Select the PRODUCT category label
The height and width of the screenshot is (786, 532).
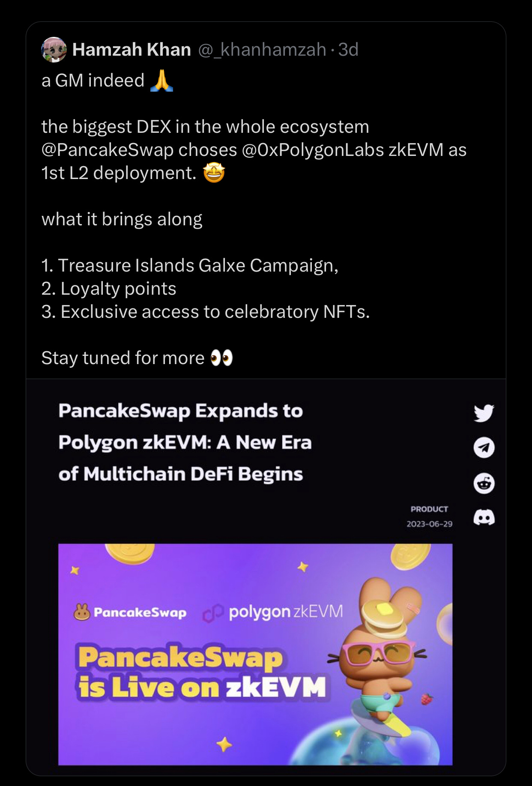click(429, 509)
